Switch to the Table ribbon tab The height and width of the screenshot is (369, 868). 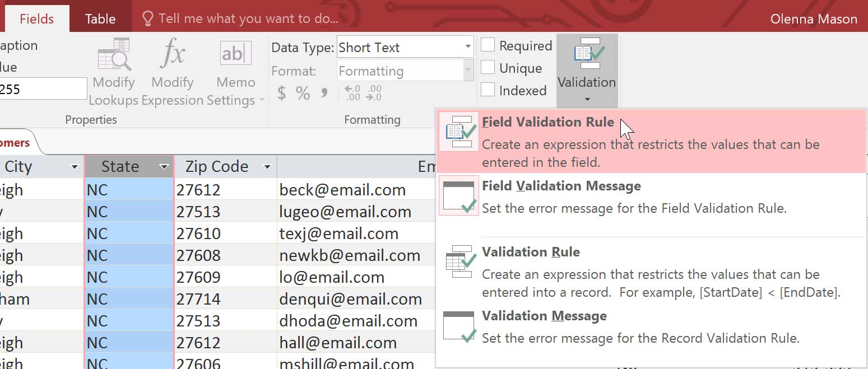pos(100,18)
